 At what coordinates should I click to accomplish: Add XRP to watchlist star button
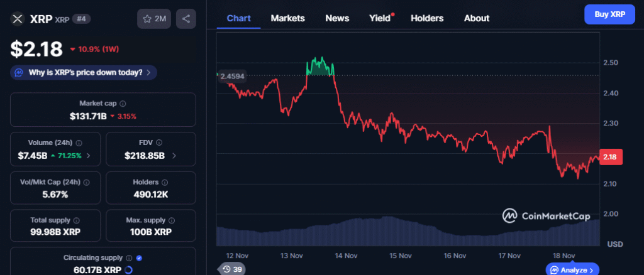click(154, 19)
